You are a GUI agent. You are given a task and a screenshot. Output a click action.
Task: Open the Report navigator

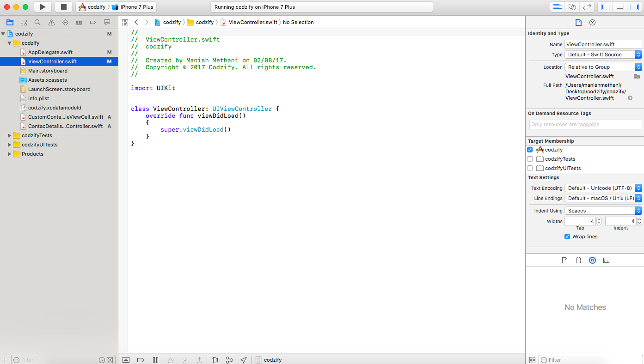coord(107,22)
